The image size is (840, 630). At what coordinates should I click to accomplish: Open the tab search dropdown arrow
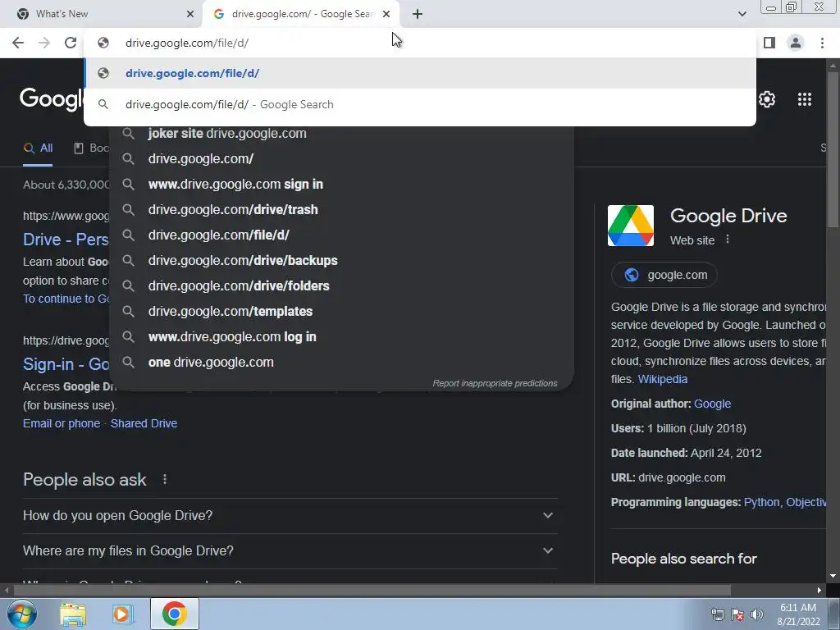pyautogui.click(x=742, y=14)
